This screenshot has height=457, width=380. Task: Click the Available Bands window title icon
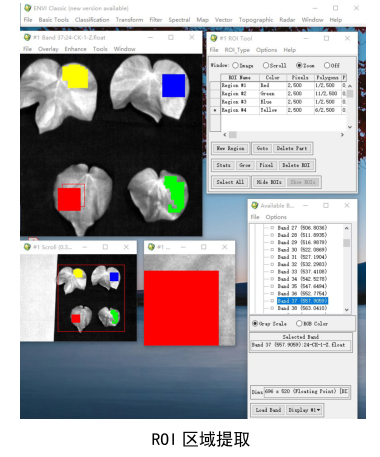(x=255, y=205)
